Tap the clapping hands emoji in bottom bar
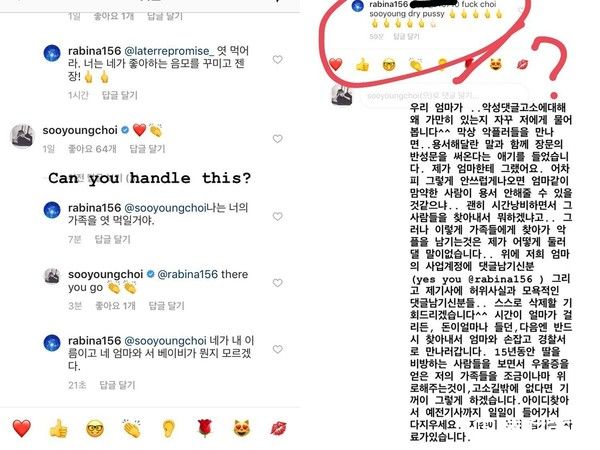This screenshot has width=600, height=450. point(132,428)
